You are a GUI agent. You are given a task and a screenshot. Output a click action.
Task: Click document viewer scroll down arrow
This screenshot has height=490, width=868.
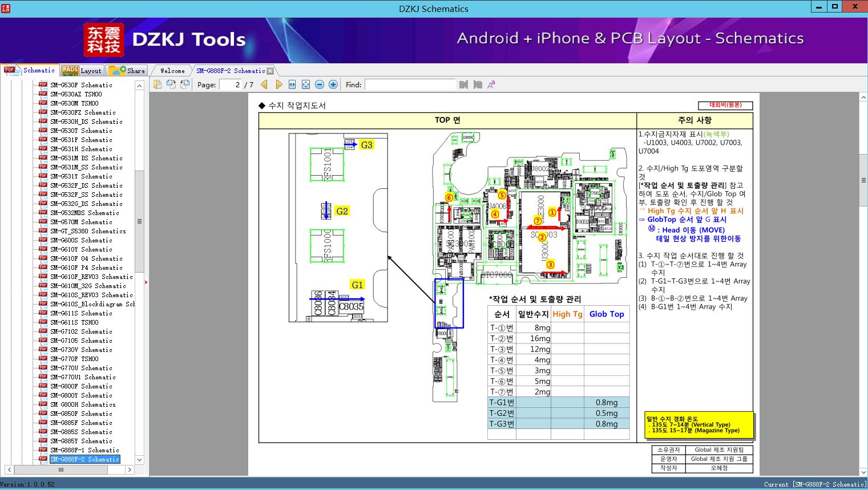click(863, 472)
